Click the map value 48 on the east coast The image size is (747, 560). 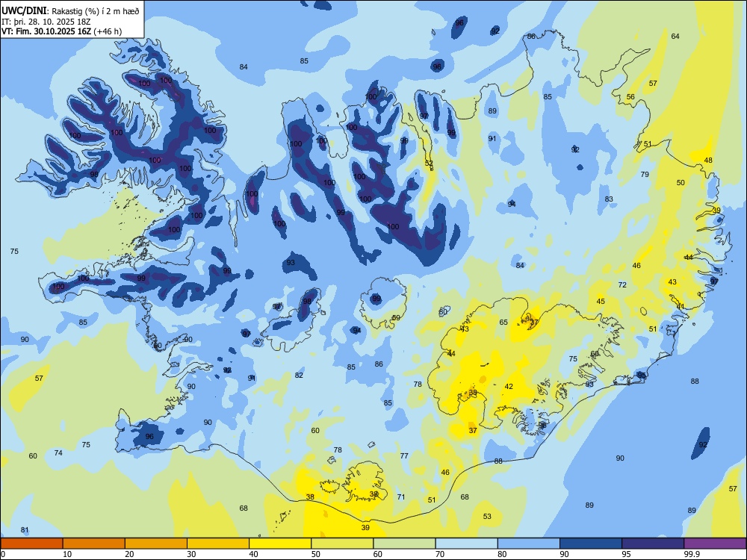tap(708, 160)
